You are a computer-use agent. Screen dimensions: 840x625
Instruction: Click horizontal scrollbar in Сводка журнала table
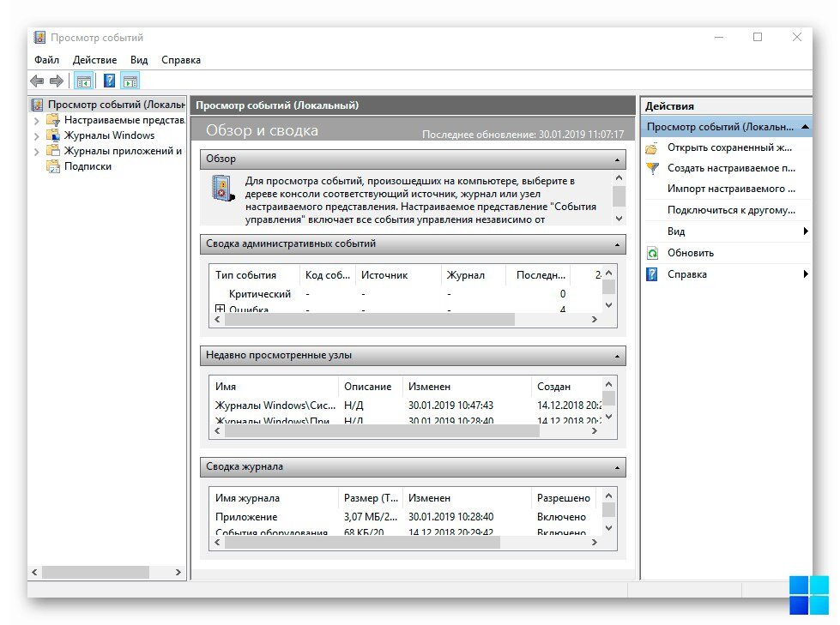pos(362,542)
